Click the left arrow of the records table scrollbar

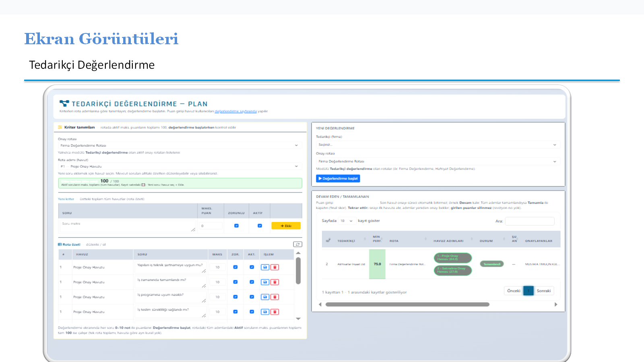(320, 304)
